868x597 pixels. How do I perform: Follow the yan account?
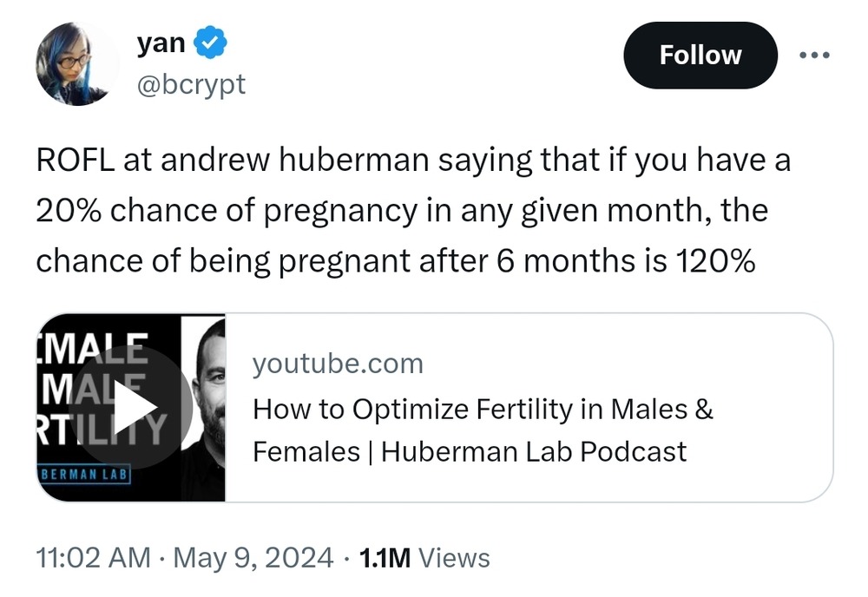pos(700,56)
